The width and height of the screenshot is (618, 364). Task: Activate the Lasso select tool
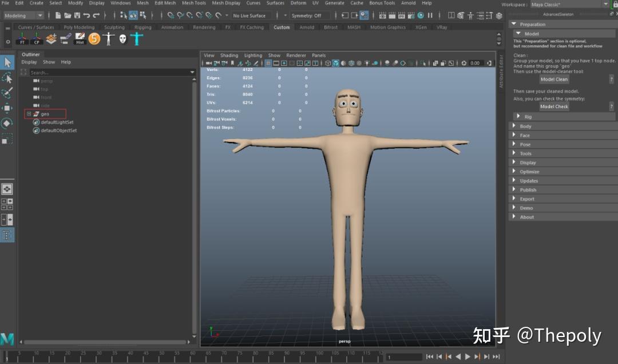tap(7, 77)
